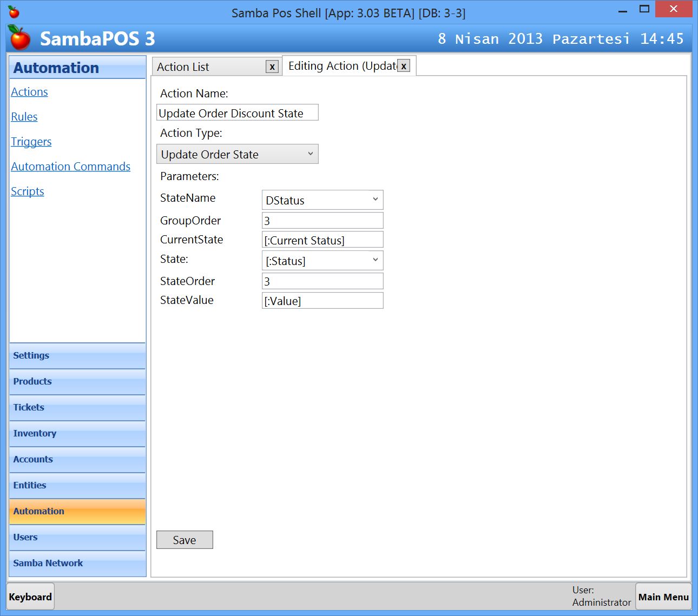The image size is (698, 616).
Task: Open the Scripts link
Action: (x=28, y=191)
